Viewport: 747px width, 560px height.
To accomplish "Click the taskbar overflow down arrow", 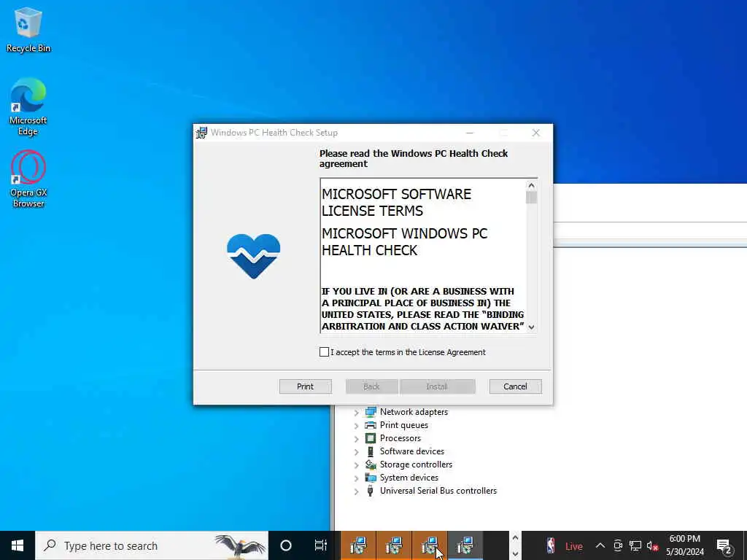I will pos(515,554).
